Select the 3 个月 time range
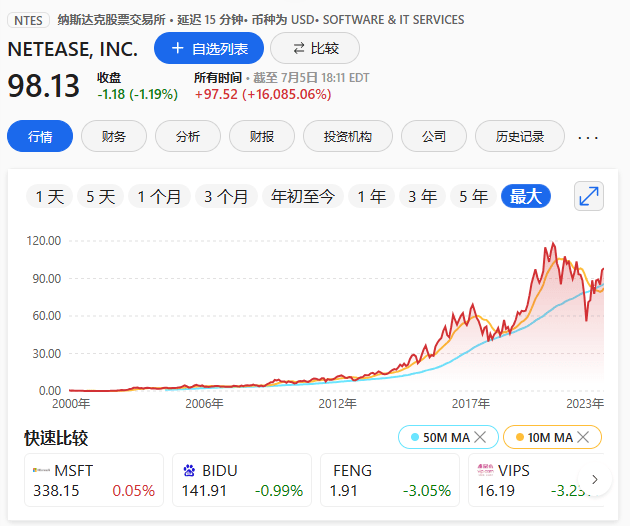The image size is (630, 526). tap(225, 197)
